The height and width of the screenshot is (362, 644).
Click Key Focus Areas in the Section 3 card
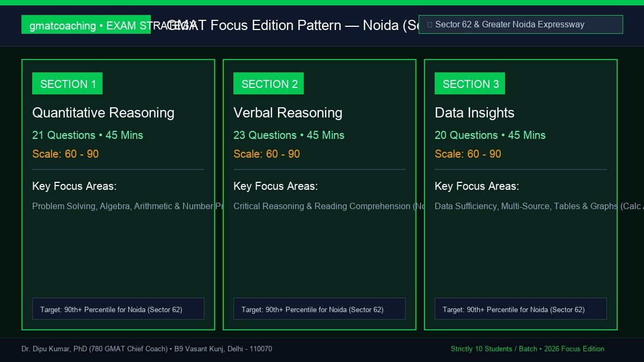[477, 186]
